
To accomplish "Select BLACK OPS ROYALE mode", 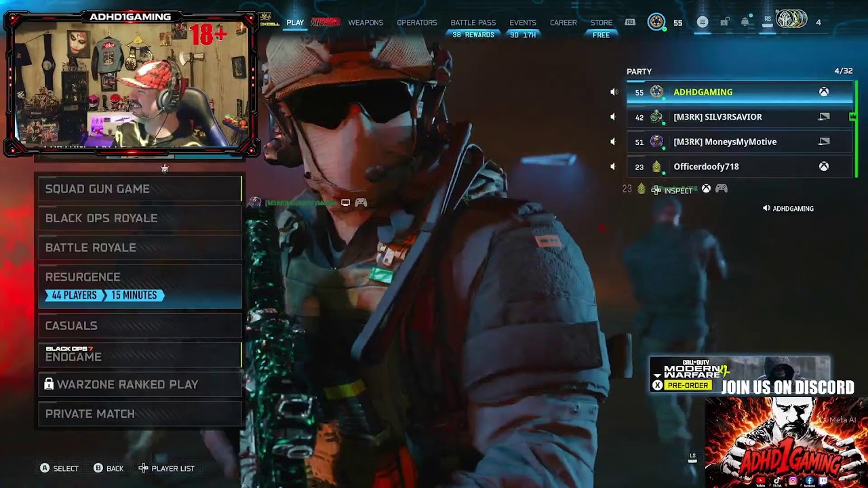I will click(x=140, y=218).
